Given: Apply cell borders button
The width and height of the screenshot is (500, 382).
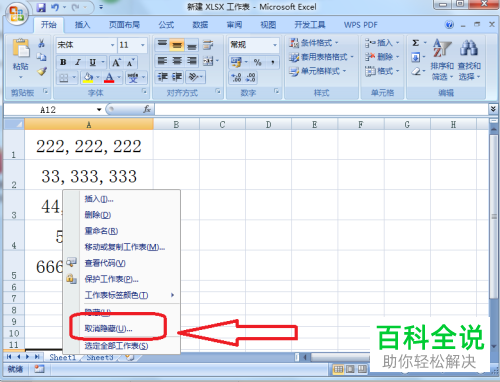Looking at the screenshot, I should pyautogui.click(x=64, y=78).
